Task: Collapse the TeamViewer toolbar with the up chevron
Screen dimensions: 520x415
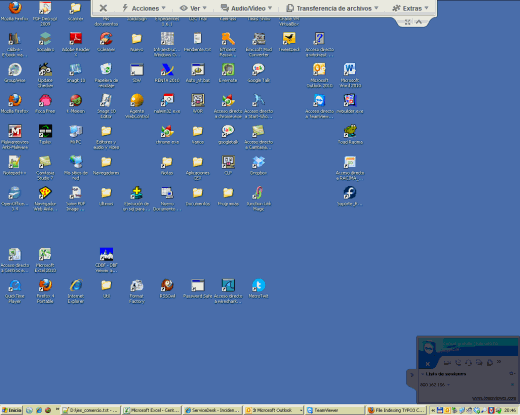Action: (419, 22)
